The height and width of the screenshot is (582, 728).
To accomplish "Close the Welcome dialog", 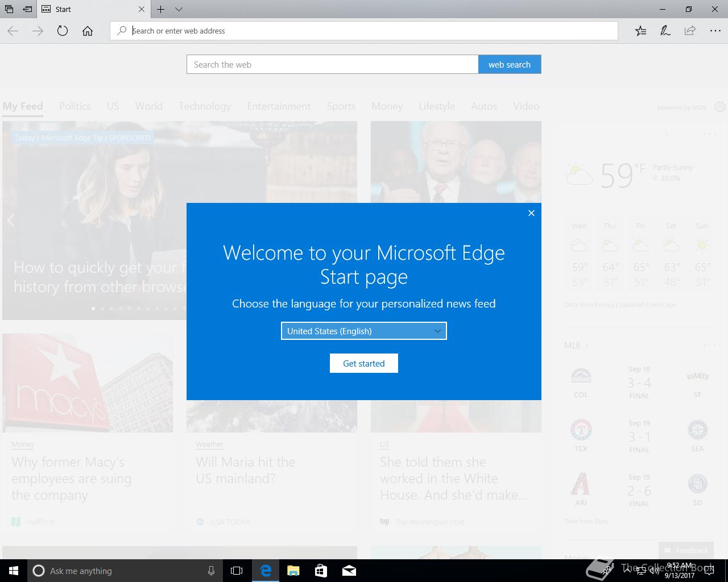I will tap(531, 213).
